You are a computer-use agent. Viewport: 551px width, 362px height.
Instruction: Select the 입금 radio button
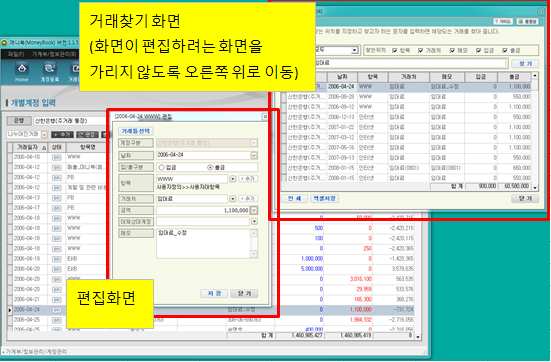[162, 168]
